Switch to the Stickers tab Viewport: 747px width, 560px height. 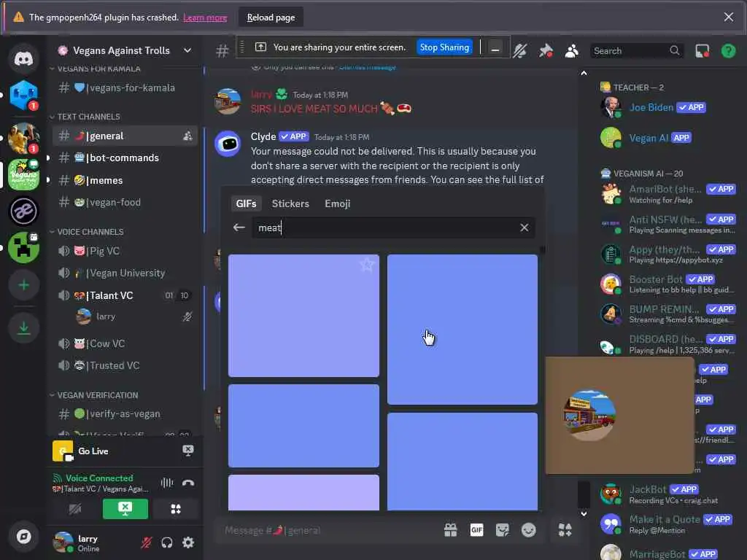[x=290, y=204]
